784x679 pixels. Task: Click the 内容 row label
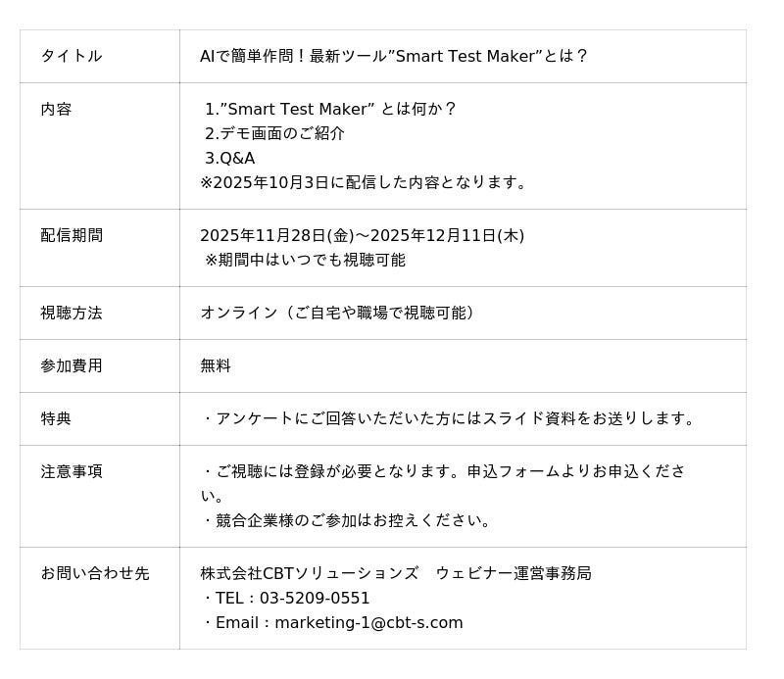click(56, 110)
